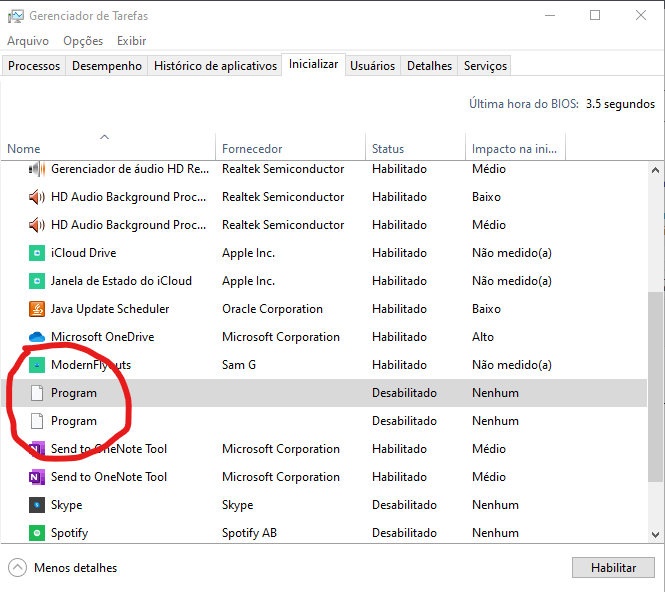665x592 pixels.
Task: Sort by the Status column header
Action: click(x=416, y=147)
